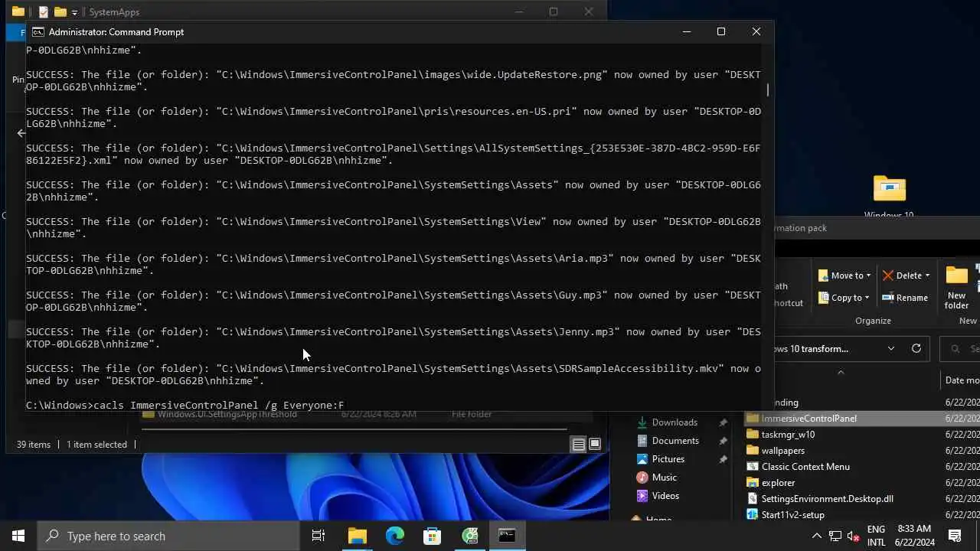Click the back arrow in SystemApps window
This screenshot has width=980, height=551.
click(x=21, y=133)
